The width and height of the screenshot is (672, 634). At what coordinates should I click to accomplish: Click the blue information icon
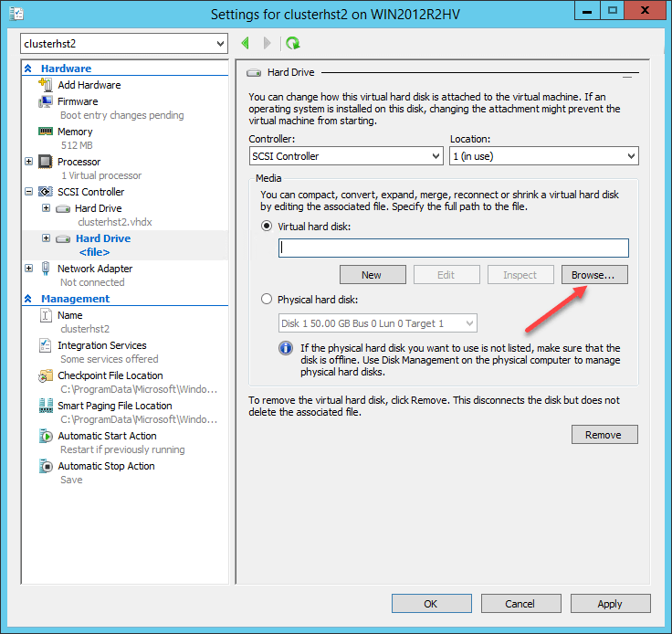(286, 348)
